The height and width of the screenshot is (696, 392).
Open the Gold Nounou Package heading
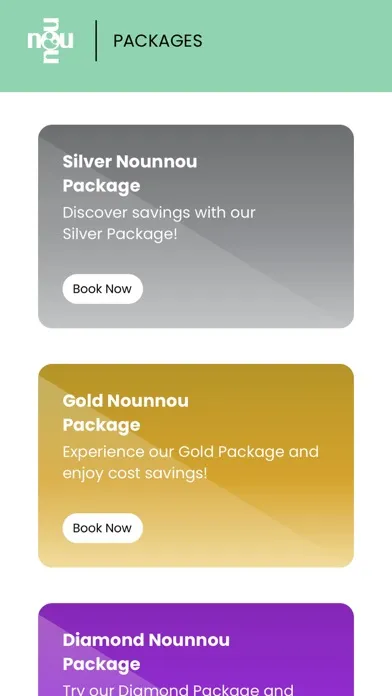click(126, 413)
